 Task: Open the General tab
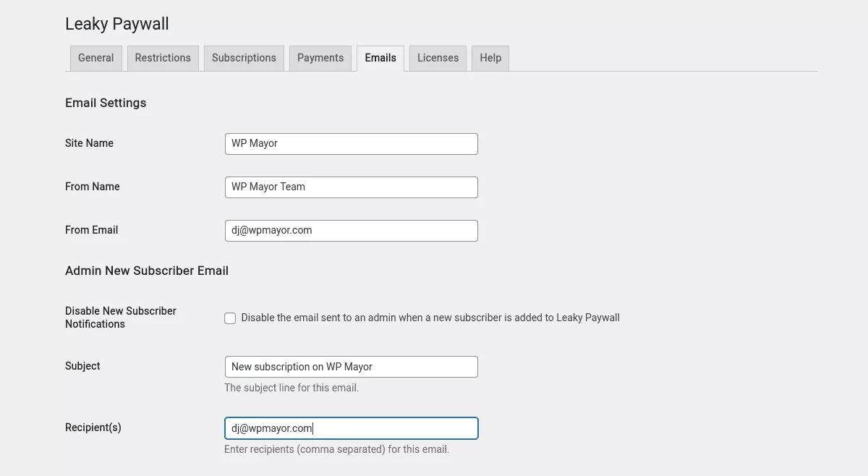click(95, 58)
